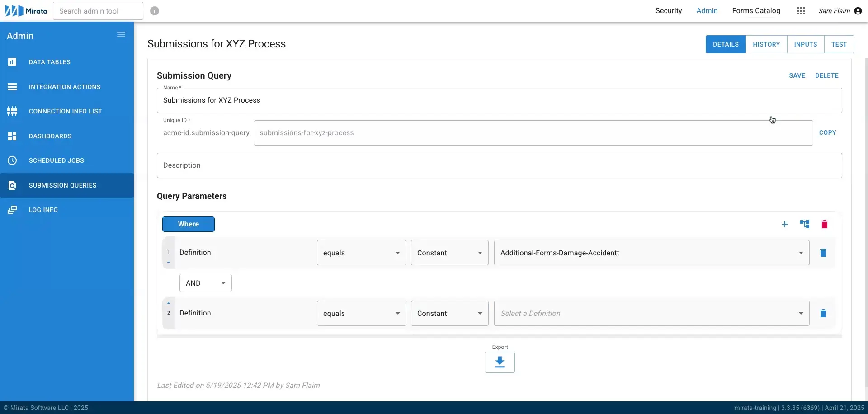This screenshot has height=414, width=868.
Task: Save the submission query
Action: [x=797, y=75]
